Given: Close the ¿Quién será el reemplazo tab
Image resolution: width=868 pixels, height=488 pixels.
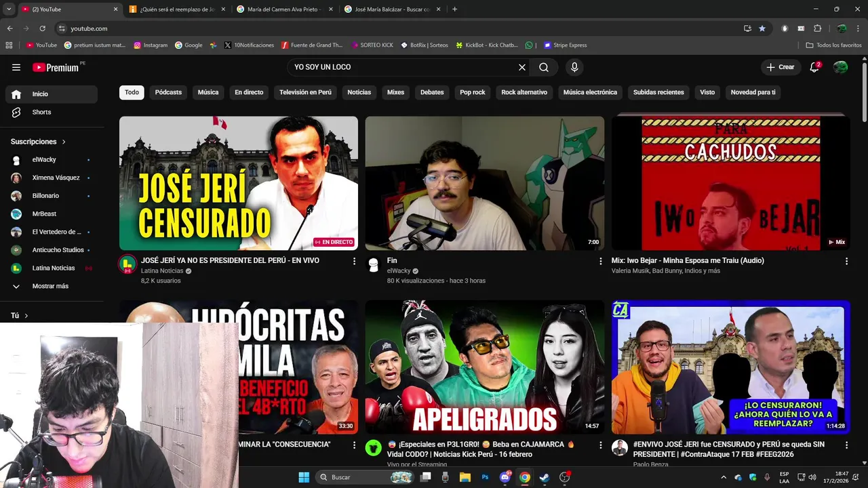Looking at the screenshot, I should pos(222,9).
